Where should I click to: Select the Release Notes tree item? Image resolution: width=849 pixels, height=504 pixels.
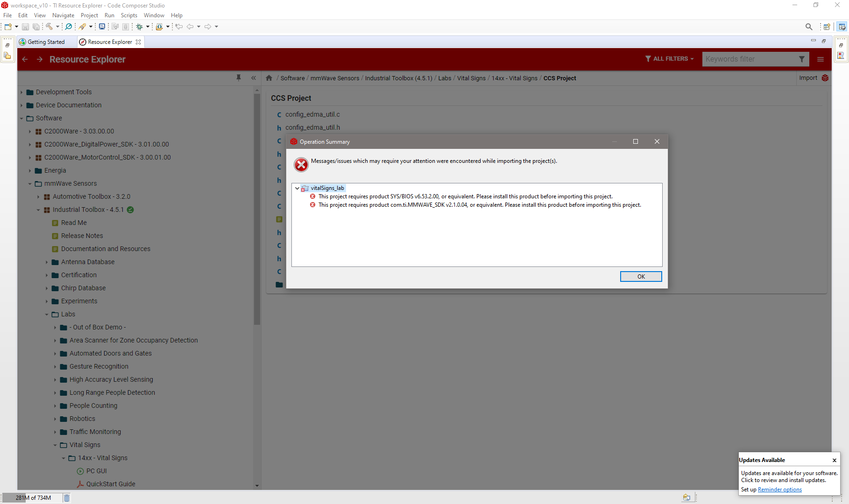click(x=82, y=236)
